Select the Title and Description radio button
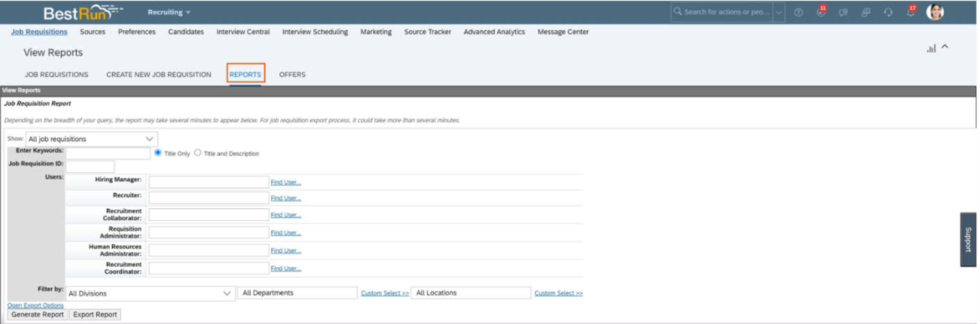 198,153
